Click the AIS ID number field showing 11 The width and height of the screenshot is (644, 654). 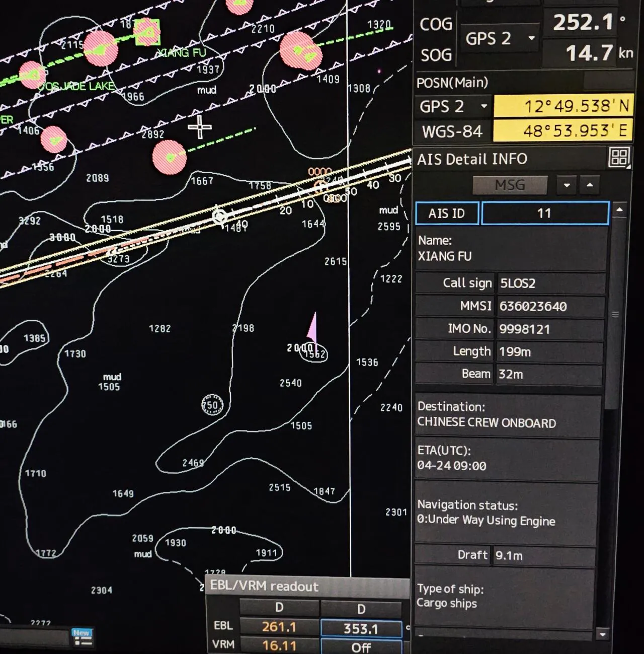(545, 213)
